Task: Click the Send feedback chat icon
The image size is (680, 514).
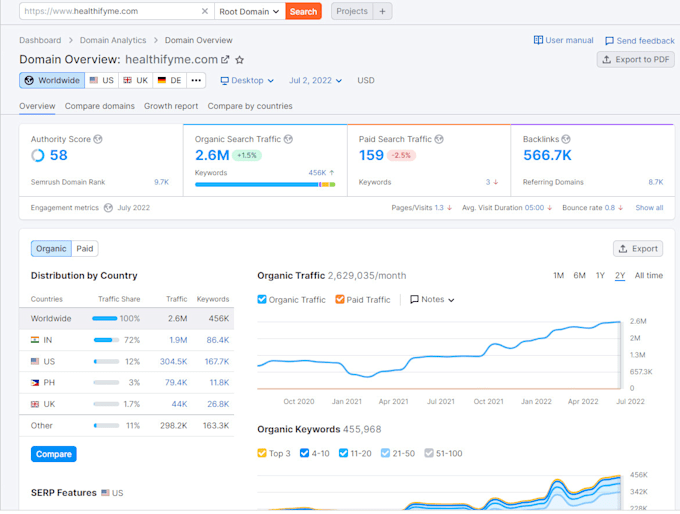Action: pyautogui.click(x=609, y=41)
